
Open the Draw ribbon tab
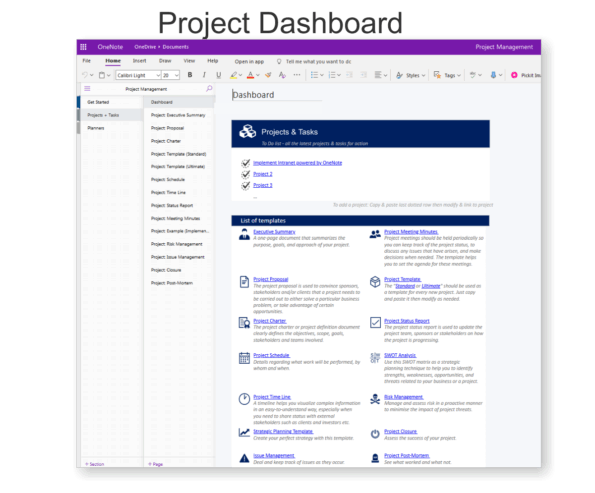[165, 61]
